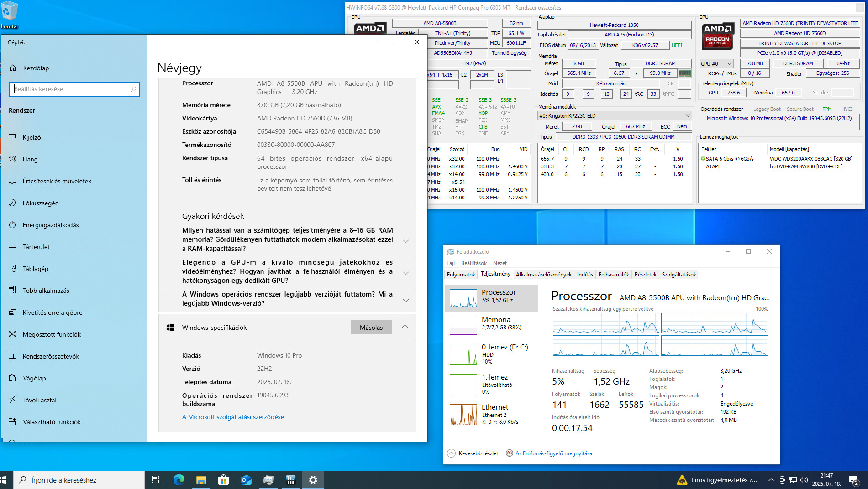
Task: Open the GPU #0 dropdown in HWiNFO
Action: 716,64
